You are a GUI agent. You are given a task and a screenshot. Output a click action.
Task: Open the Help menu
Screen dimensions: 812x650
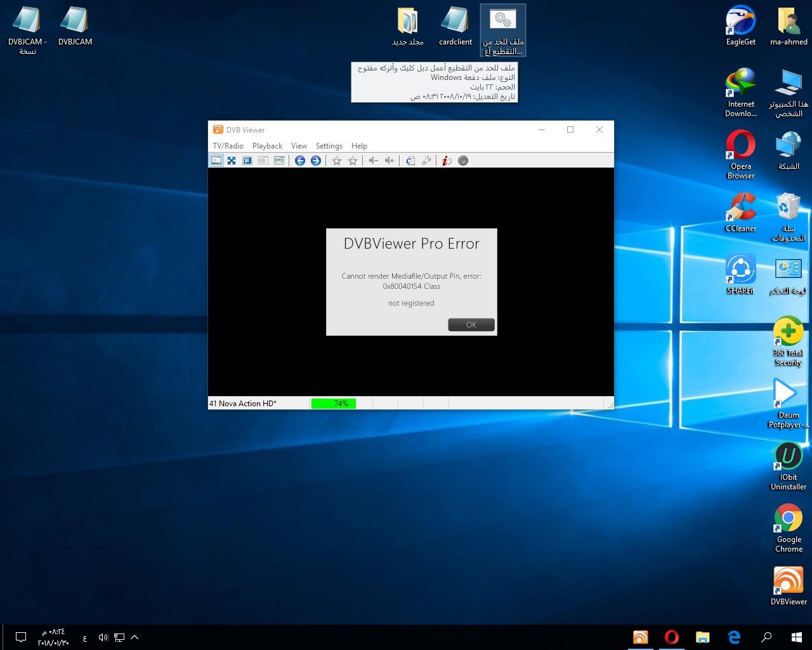coord(359,146)
